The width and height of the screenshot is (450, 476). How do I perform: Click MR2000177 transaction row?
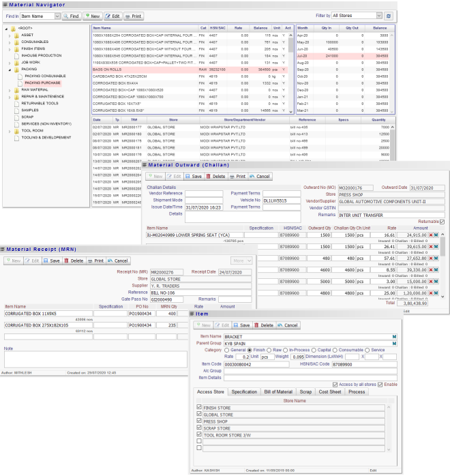(x=241, y=128)
